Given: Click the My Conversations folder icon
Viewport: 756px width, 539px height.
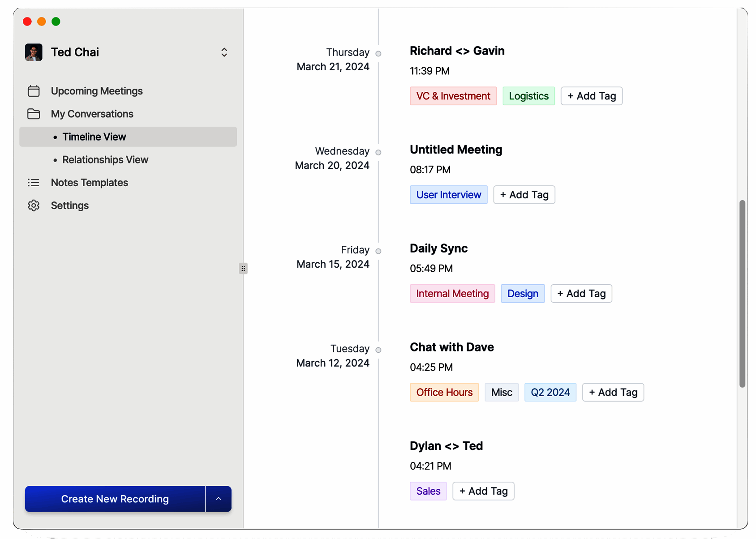Looking at the screenshot, I should point(34,114).
